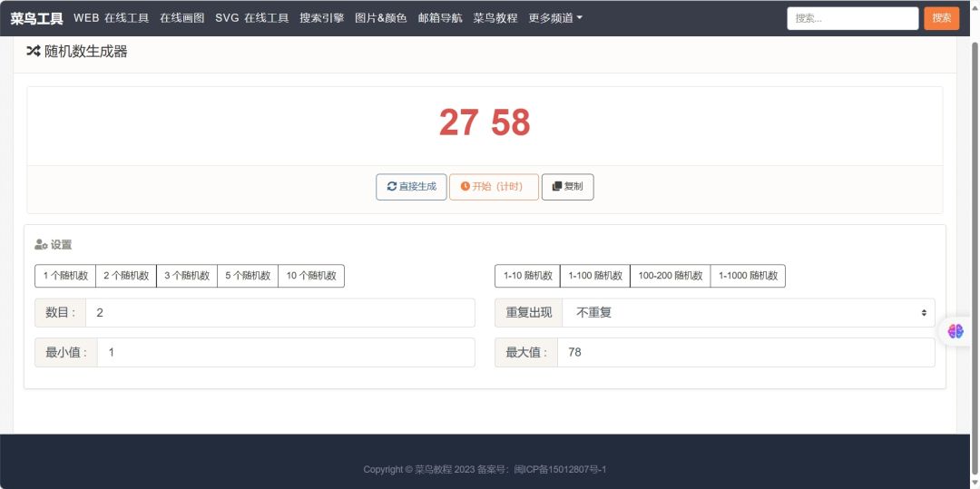This screenshot has width=980, height=489.
Task: Select the 1 个随机数 preset
Action: coord(65,276)
